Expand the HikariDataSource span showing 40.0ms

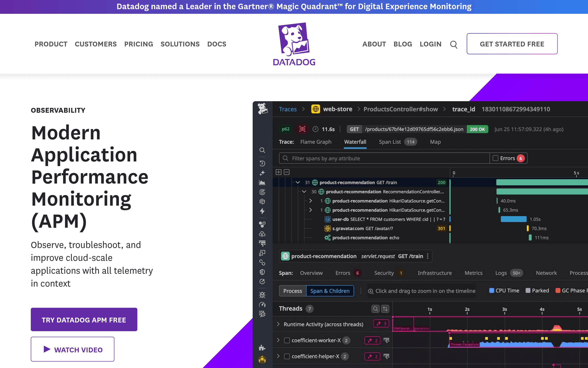(311, 201)
